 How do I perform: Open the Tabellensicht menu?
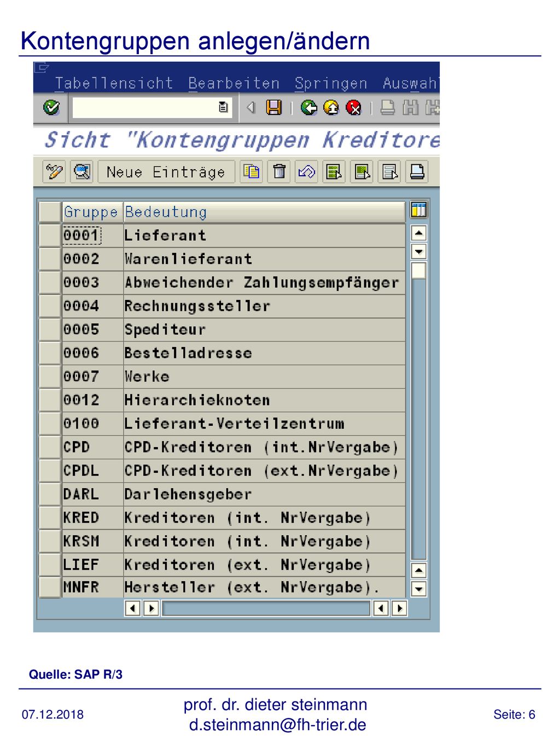click(x=114, y=83)
